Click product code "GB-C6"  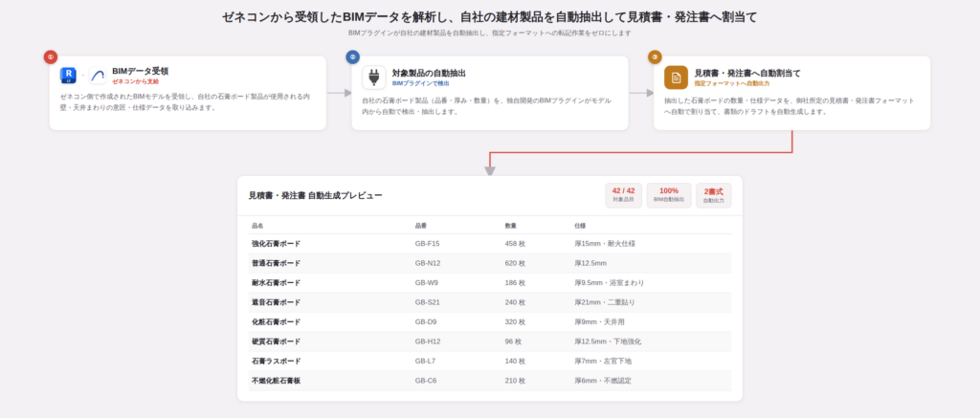click(426, 381)
